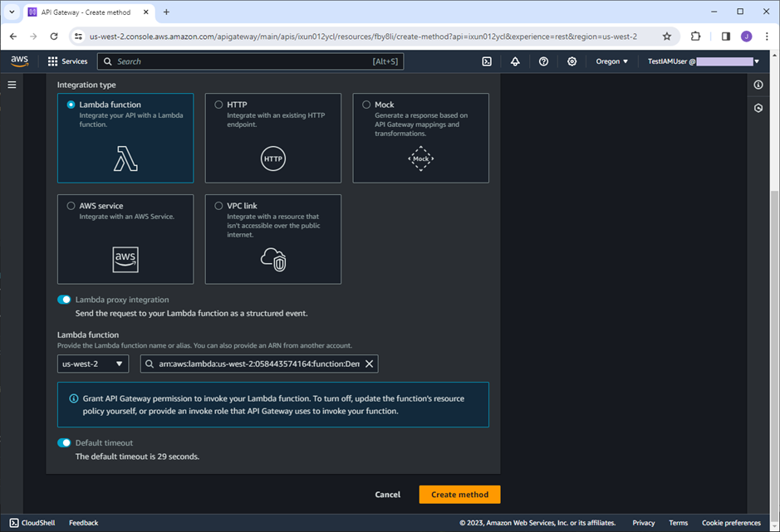The image size is (780, 532).
Task: Open Chrome three-dot menu
Action: pos(767,37)
